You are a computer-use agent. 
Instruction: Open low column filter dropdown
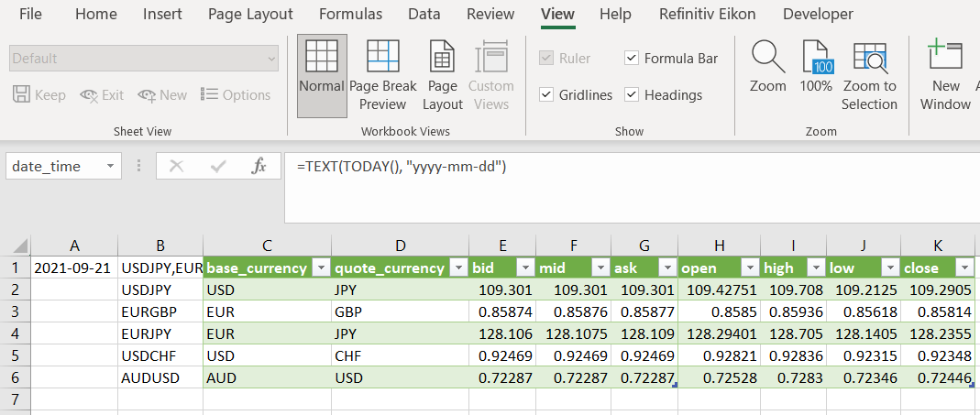(891, 268)
